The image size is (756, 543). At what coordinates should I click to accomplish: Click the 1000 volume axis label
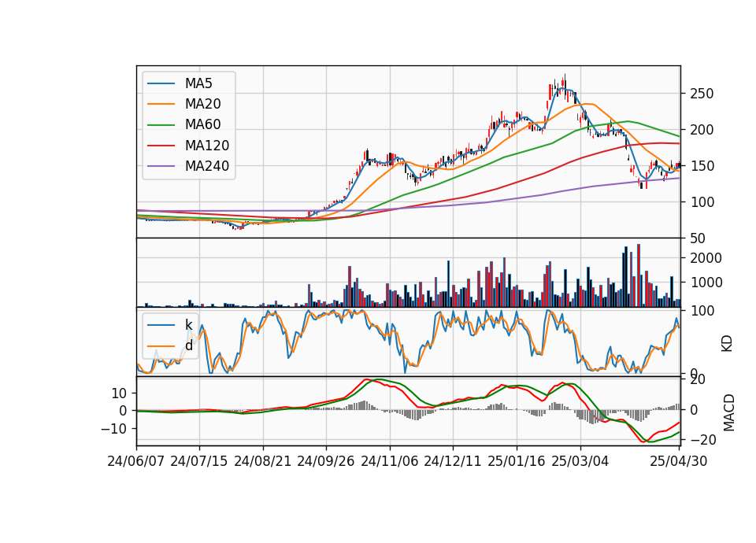pos(706,283)
